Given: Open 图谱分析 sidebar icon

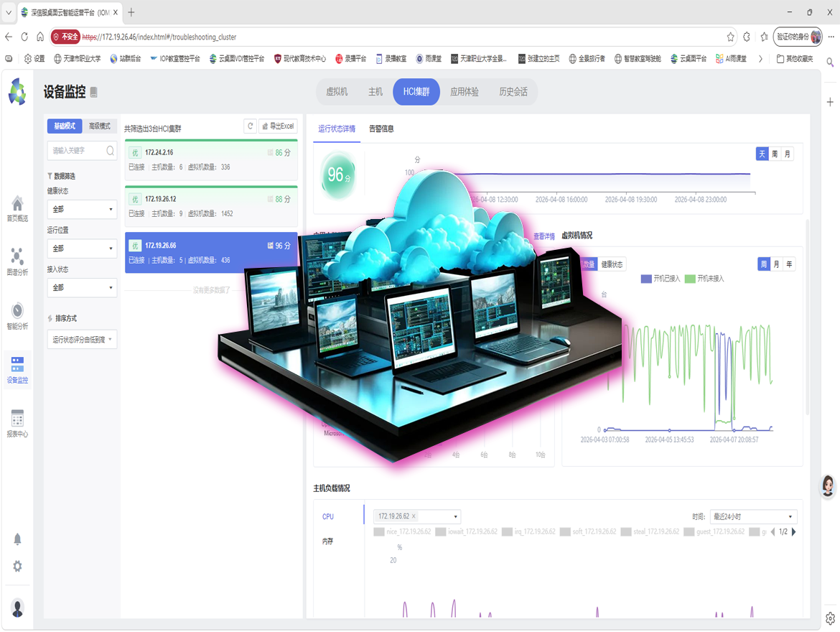Looking at the screenshot, I should [x=17, y=262].
